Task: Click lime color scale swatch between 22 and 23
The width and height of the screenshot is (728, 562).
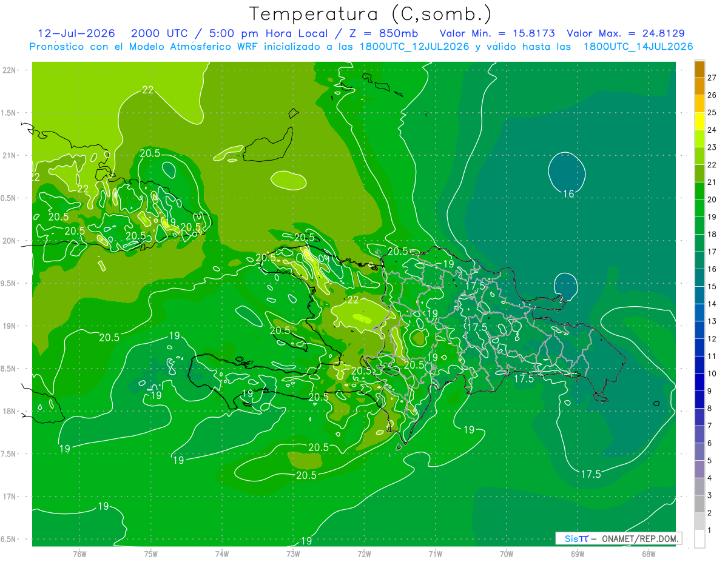Action: click(x=699, y=156)
